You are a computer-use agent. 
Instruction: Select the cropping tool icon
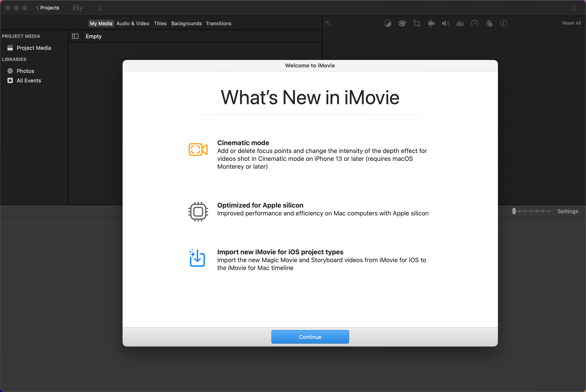[x=417, y=24]
